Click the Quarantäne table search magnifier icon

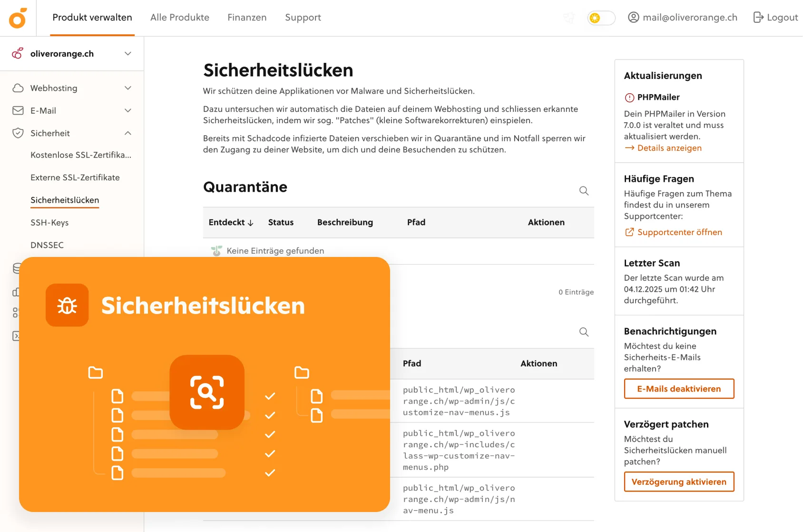(x=584, y=191)
